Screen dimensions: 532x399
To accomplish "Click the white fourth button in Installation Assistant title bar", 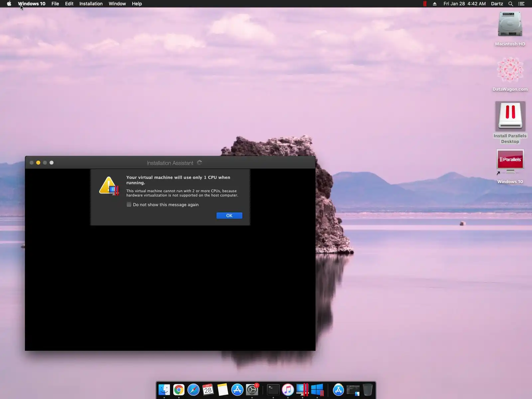I will [x=52, y=163].
